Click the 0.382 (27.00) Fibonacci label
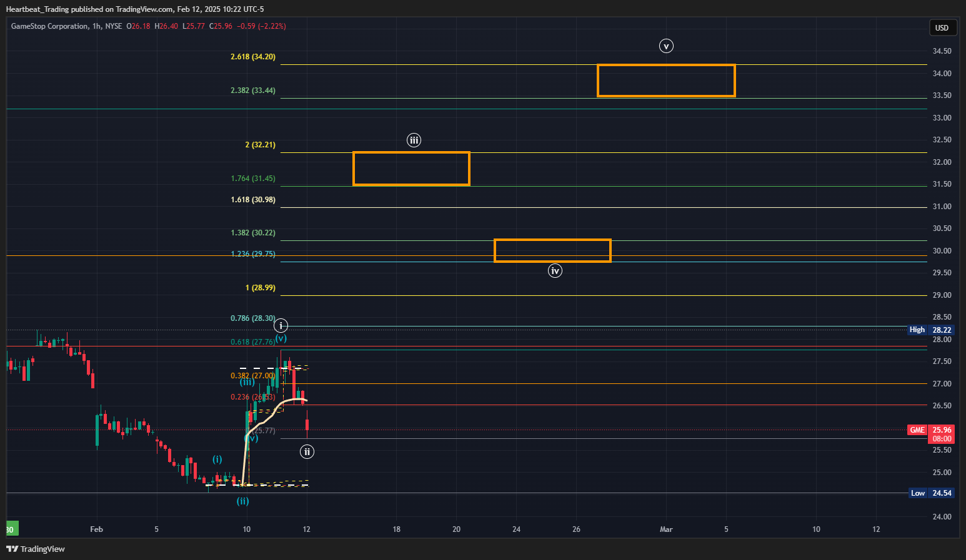This screenshot has width=966, height=560. 253,376
